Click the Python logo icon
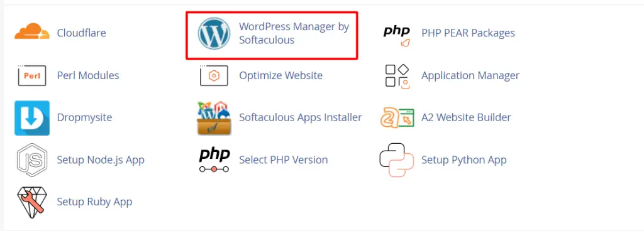Screen dimensions: 644x231 coord(397,159)
